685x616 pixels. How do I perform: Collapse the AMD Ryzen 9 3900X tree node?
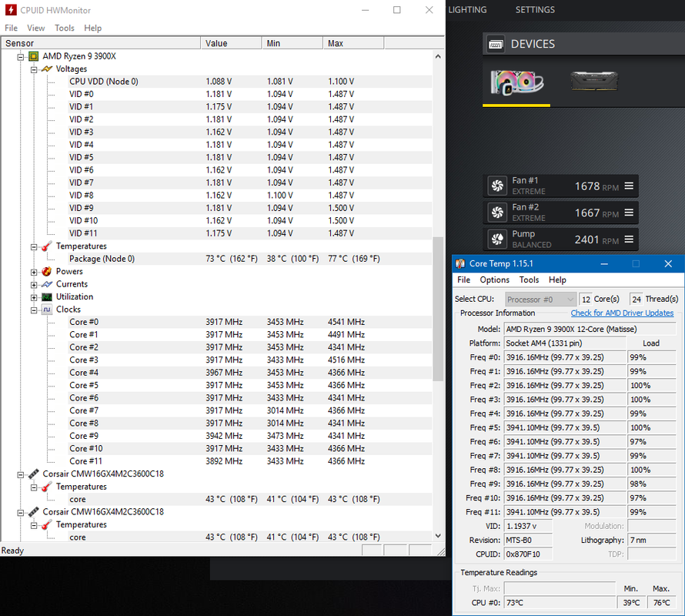click(x=20, y=57)
